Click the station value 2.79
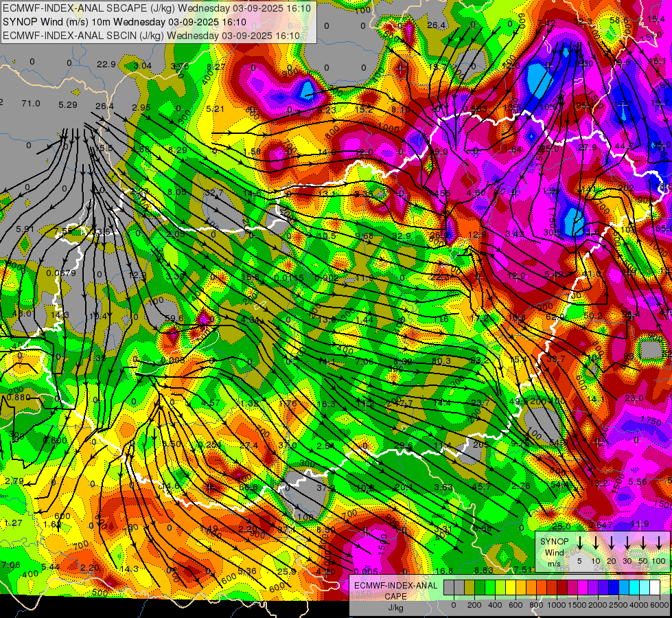This screenshot has width=672, height=618. (x=14, y=481)
